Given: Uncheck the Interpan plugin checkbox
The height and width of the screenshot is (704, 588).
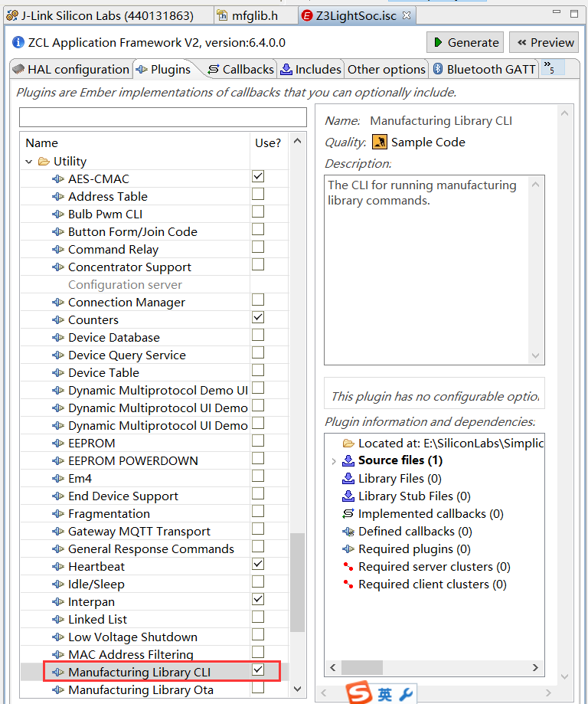Looking at the screenshot, I should pos(258,599).
